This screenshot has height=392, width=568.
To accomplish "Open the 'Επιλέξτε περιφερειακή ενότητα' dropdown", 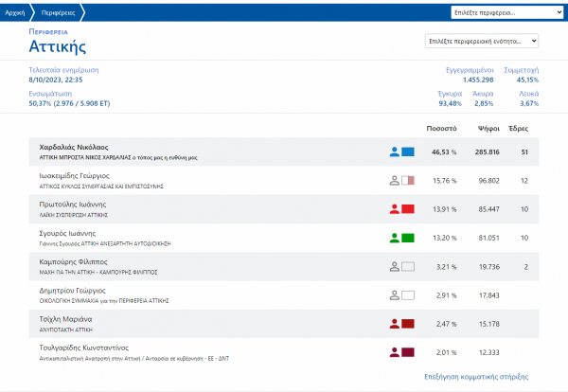I will (x=482, y=42).
